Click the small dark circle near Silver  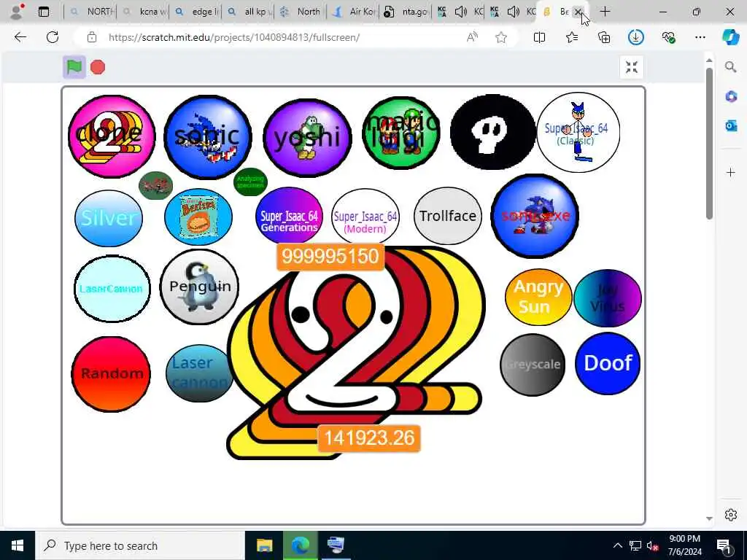click(x=156, y=185)
